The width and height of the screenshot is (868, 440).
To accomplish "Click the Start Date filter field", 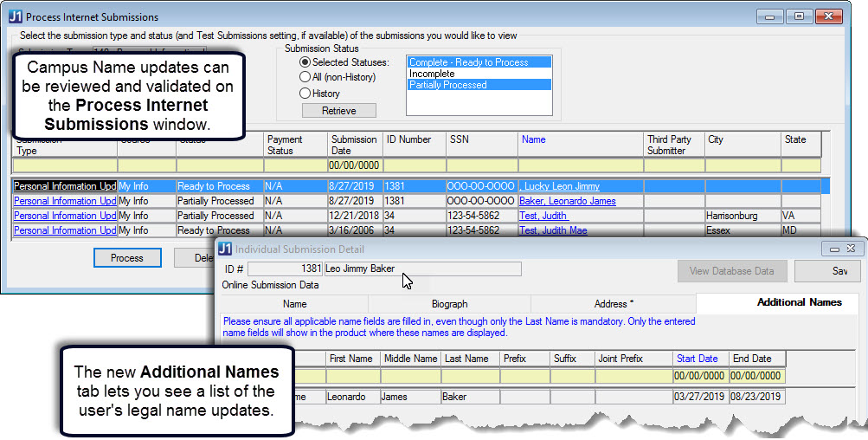I will click(699, 376).
